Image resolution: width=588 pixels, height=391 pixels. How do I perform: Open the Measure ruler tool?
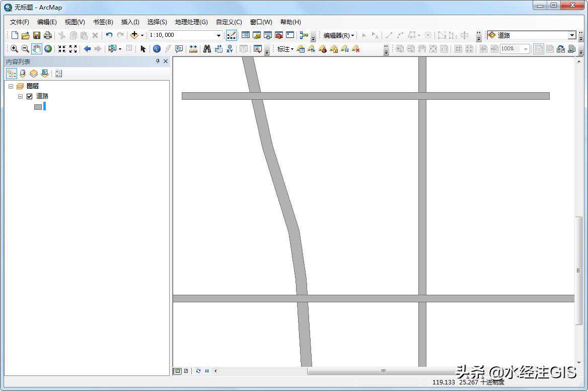[193, 49]
